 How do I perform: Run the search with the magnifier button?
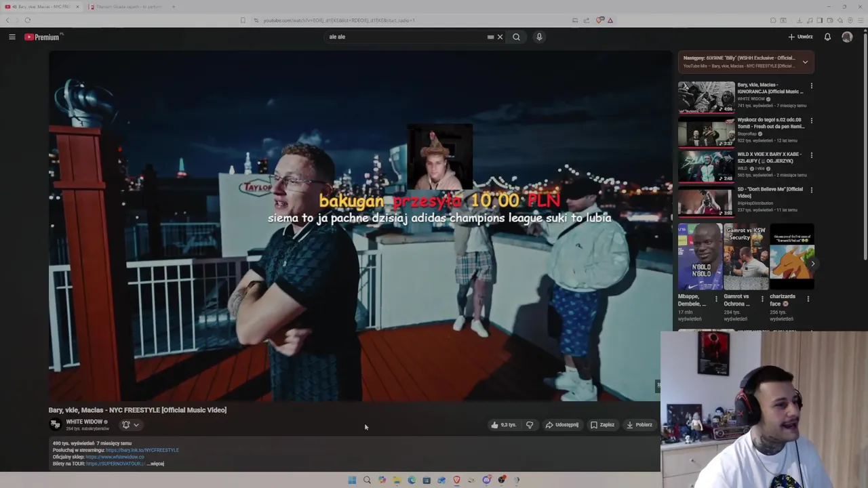point(516,37)
